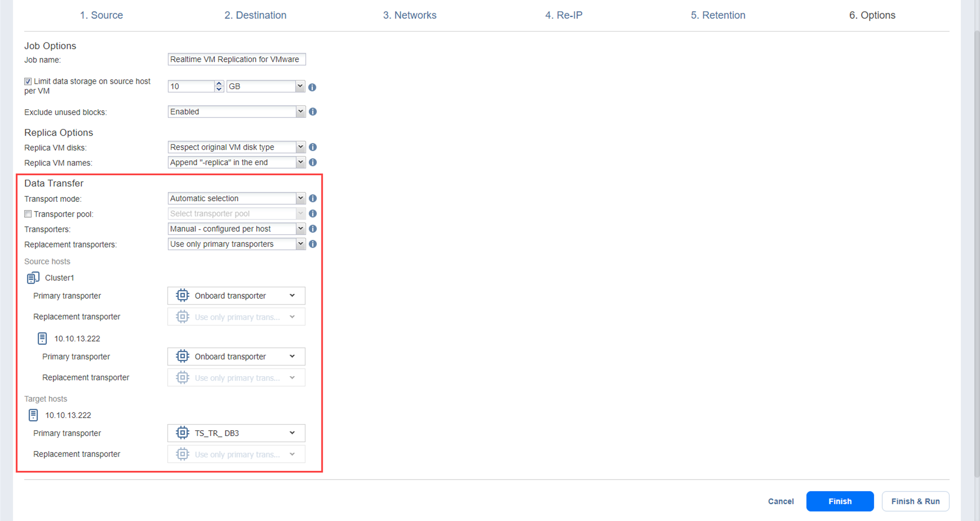Click host icon under Target hosts

33,415
